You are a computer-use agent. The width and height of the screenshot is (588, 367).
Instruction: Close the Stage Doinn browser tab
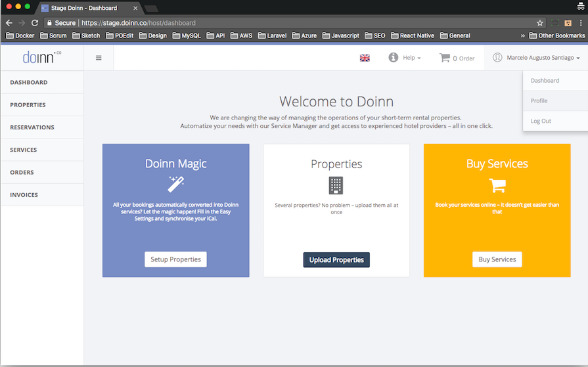tap(135, 8)
